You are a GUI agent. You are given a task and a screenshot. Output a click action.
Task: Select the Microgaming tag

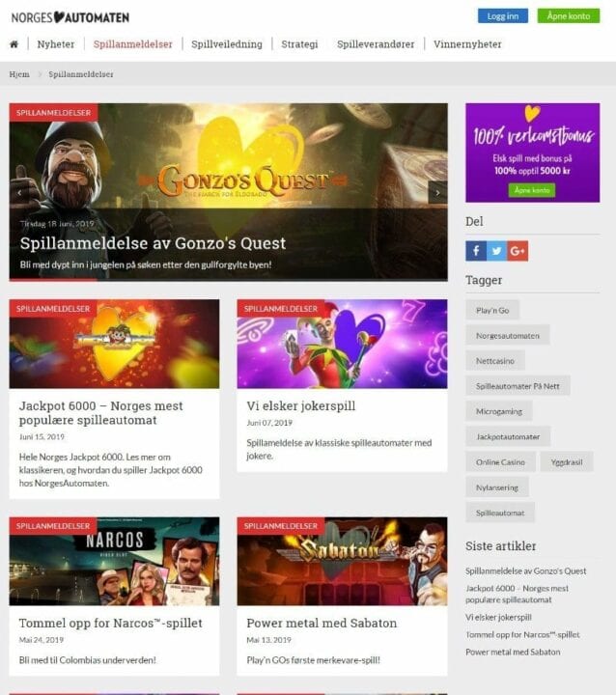pos(499,411)
